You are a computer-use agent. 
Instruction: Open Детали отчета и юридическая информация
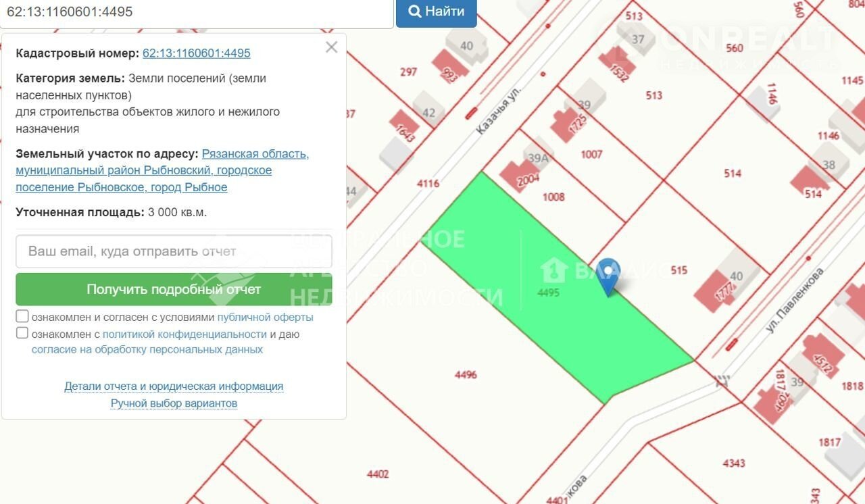point(174,386)
